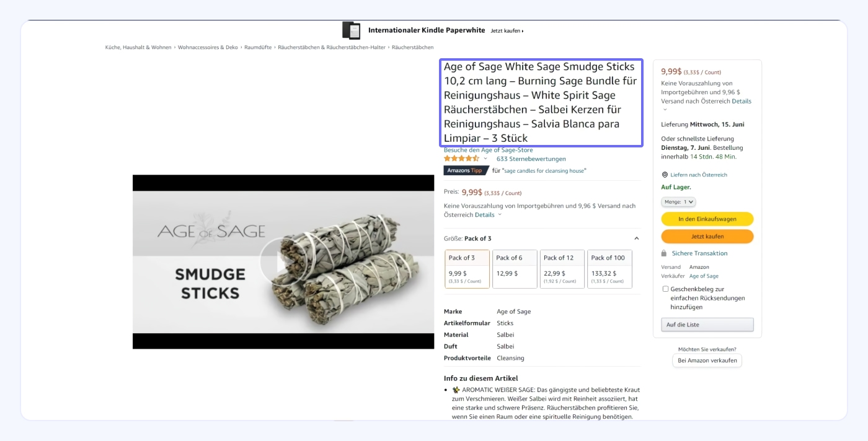Open the Besuche den Age of Sage-Store link
This screenshot has width=868, height=441.
point(488,150)
